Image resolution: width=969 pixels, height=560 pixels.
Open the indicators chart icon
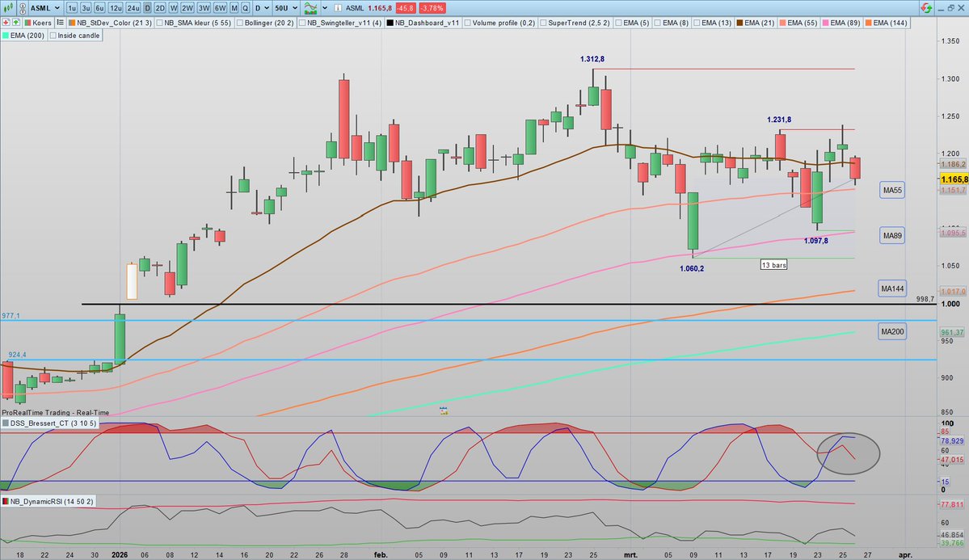(x=310, y=8)
